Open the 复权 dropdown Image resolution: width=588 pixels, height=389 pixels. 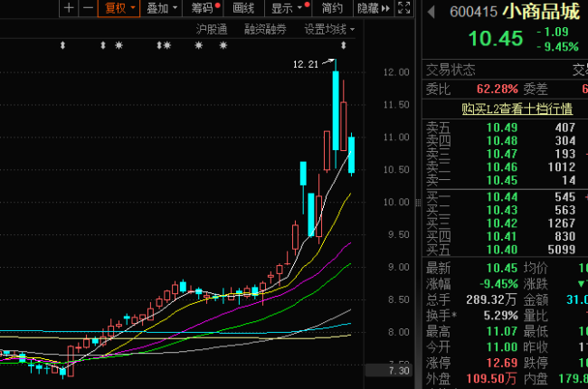[x=119, y=8]
